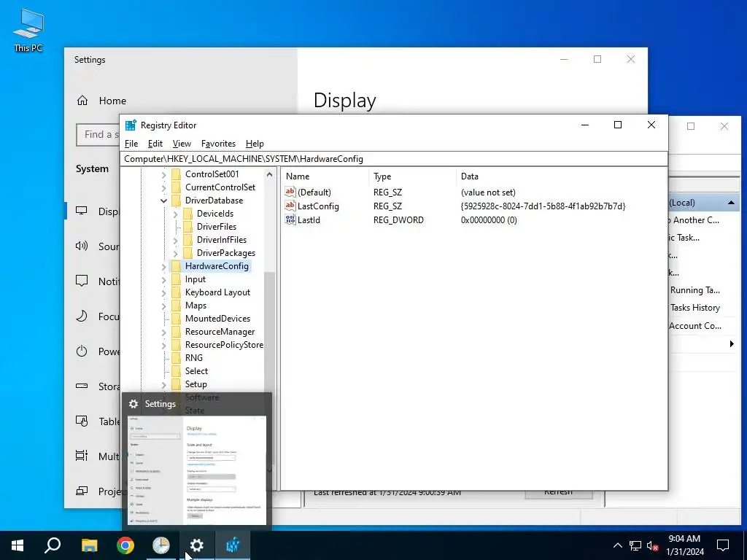Expand the Input key
This screenshot has width=747, height=560.
(164, 279)
